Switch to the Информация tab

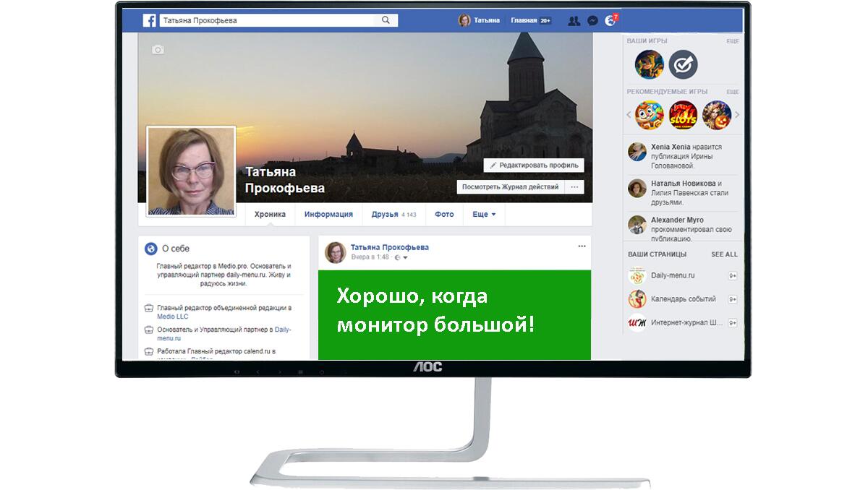tap(328, 215)
